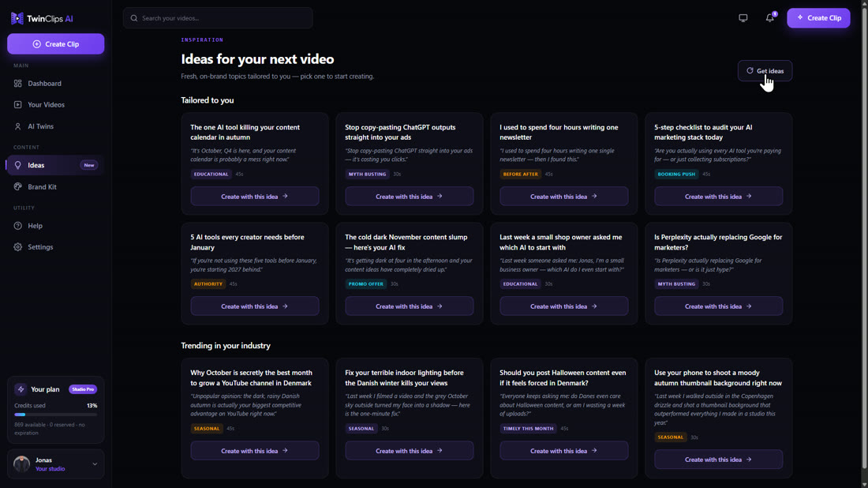Click the MYTH BUSTING tag on the ChatGPT card

[367, 174]
